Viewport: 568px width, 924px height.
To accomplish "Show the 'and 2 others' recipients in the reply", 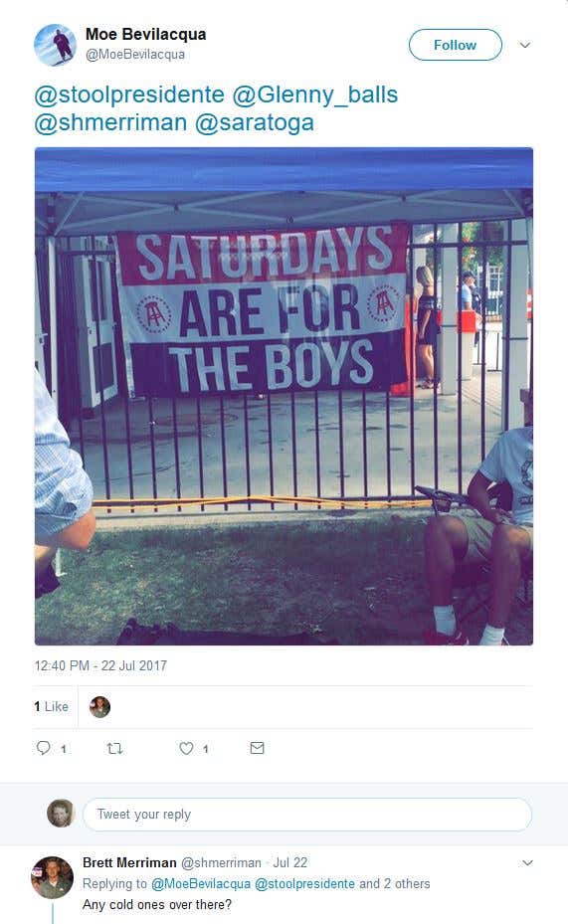I will click(395, 883).
